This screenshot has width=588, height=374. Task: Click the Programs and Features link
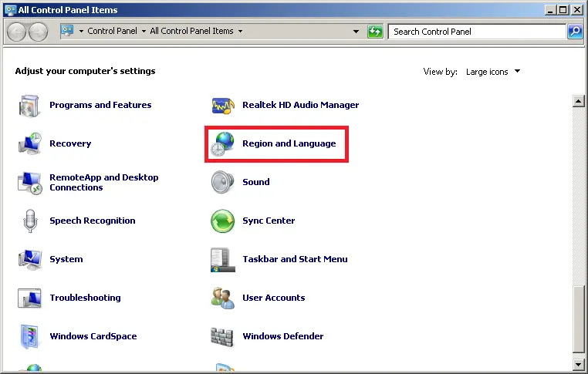pos(100,105)
